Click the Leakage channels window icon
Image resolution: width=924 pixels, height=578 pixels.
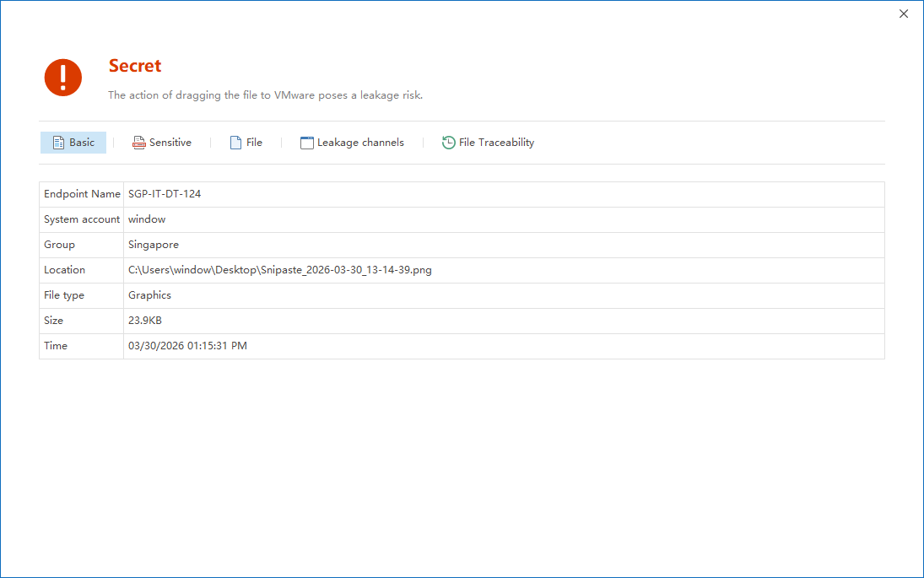[x=307, y=143]
